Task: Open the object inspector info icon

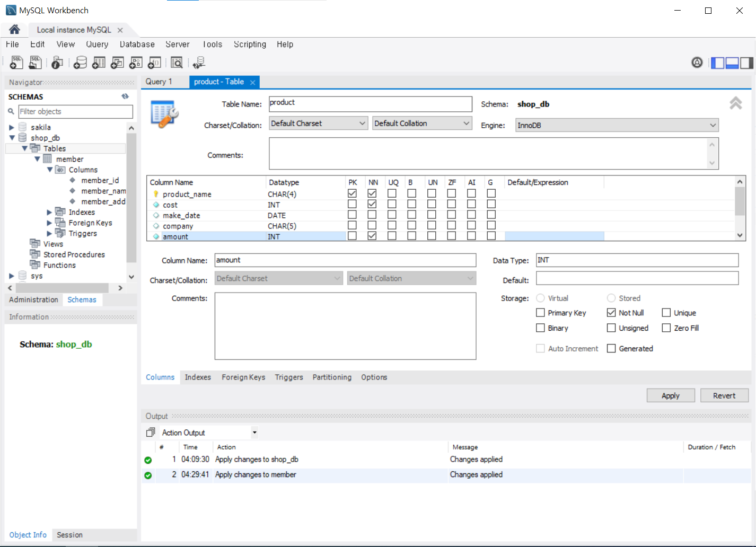Action: click(57, 63)
